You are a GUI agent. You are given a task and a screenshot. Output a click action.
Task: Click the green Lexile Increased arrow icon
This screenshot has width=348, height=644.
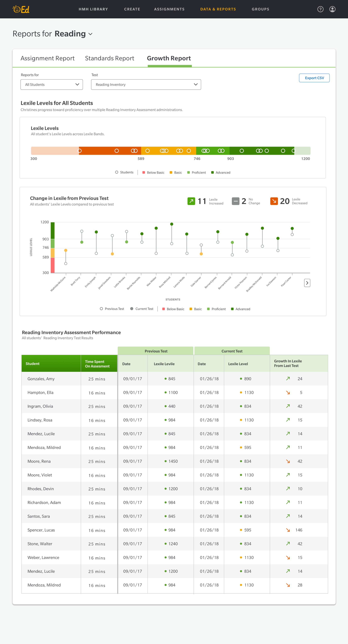191,201
